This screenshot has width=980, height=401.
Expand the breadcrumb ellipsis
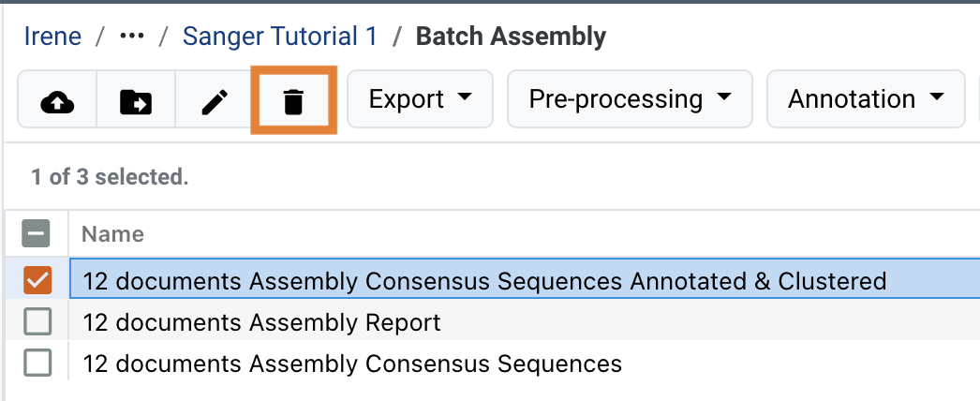click(132, 37)
